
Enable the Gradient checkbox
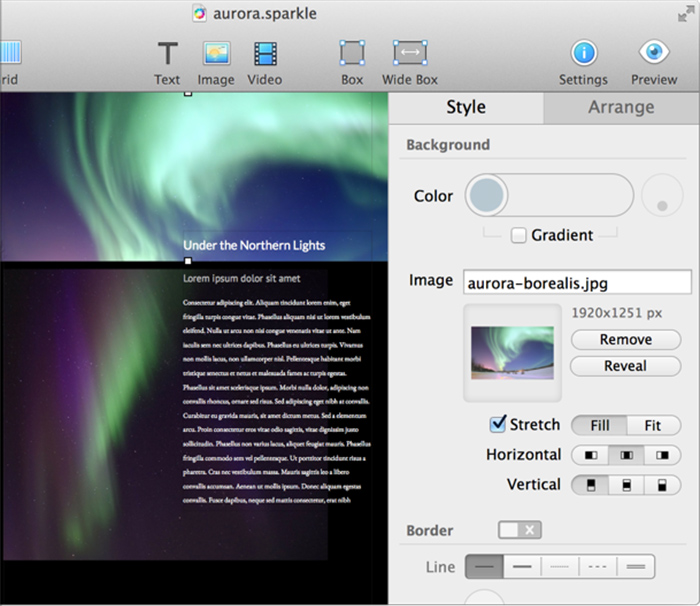coord(519,236)
